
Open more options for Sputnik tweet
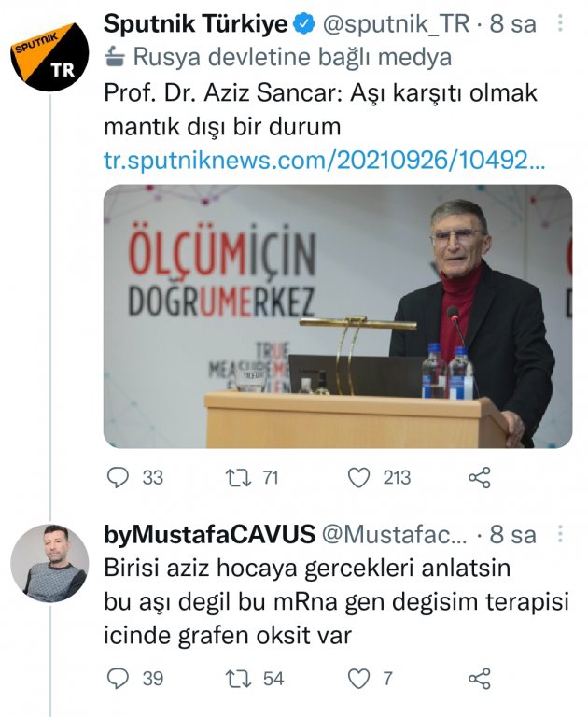coord(560,23)
